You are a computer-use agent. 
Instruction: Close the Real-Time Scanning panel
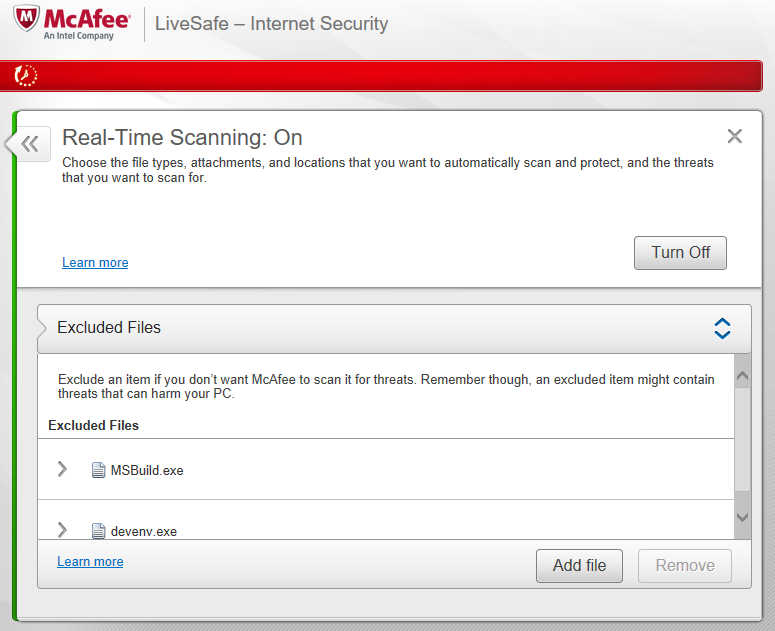coord(734,137)
